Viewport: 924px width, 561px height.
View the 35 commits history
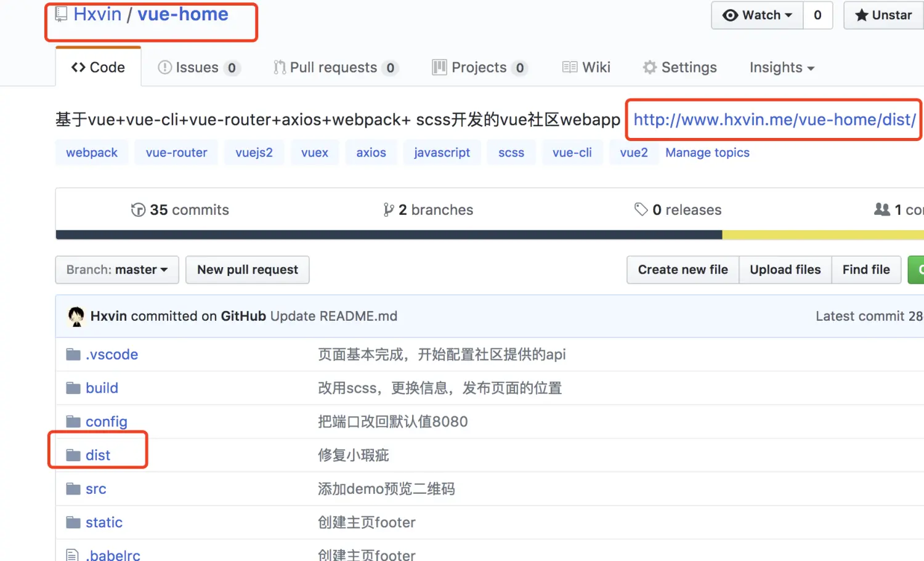[x=180, y=210]
